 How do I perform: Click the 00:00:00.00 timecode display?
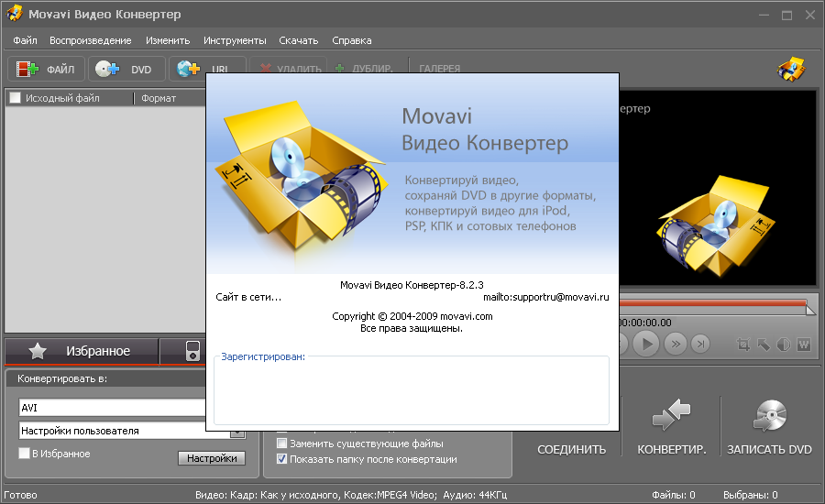(645, 323)
